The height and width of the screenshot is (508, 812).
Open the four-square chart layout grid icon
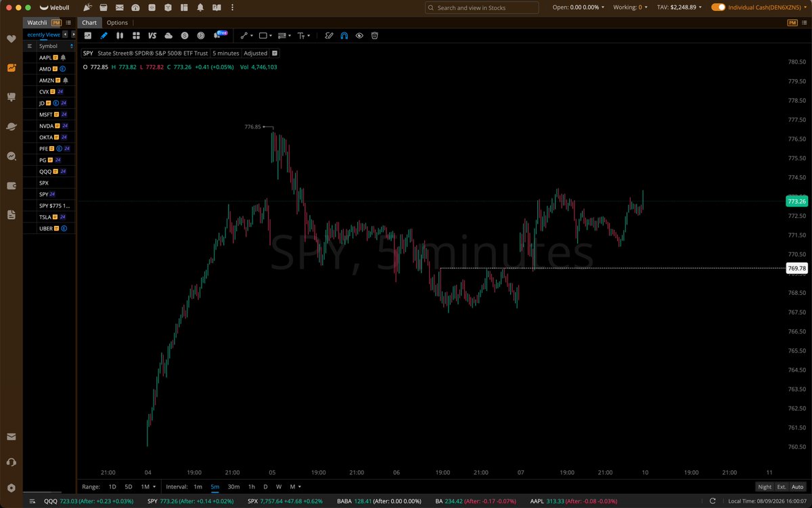(136, 35)
